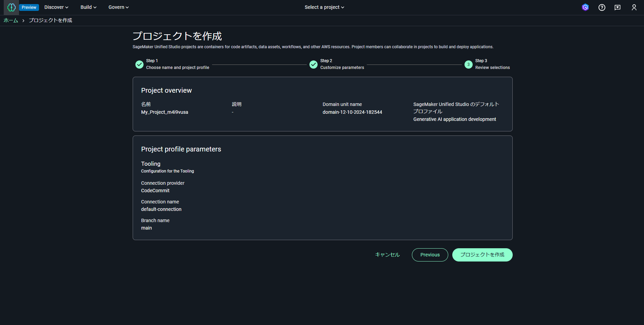644x325 pixels.
Task: Click the キャンセル cancel link
Action: coord(387,255)
